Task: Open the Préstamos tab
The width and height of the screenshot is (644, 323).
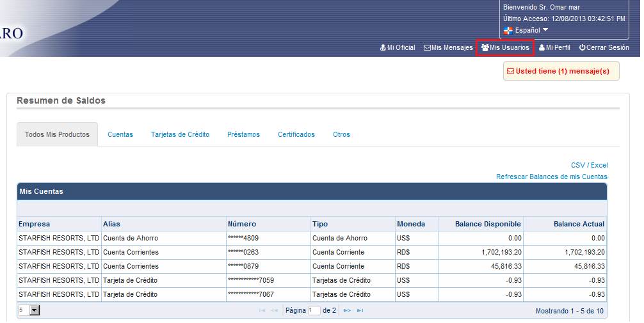Action: (243, 134)
